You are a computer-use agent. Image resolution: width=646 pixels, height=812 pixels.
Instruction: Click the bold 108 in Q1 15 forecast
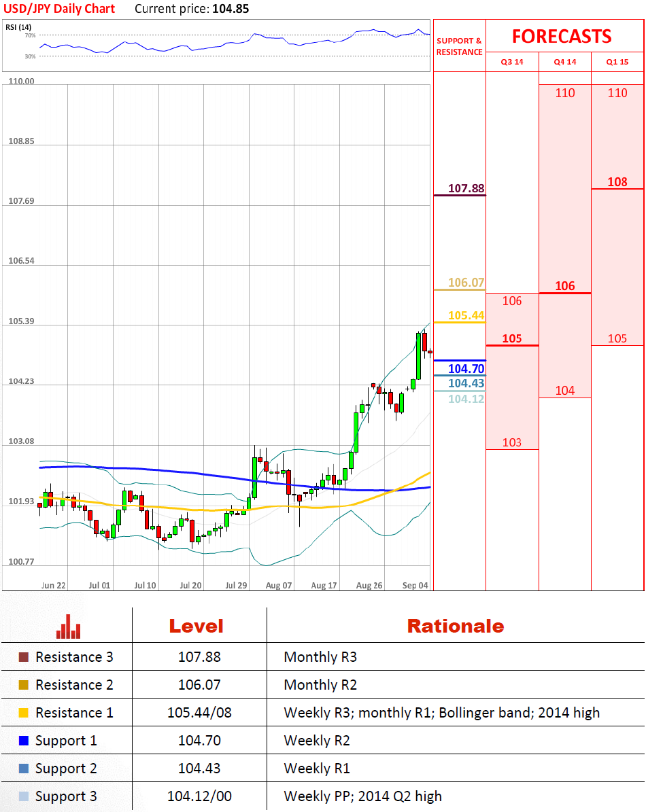pos(617,182)
